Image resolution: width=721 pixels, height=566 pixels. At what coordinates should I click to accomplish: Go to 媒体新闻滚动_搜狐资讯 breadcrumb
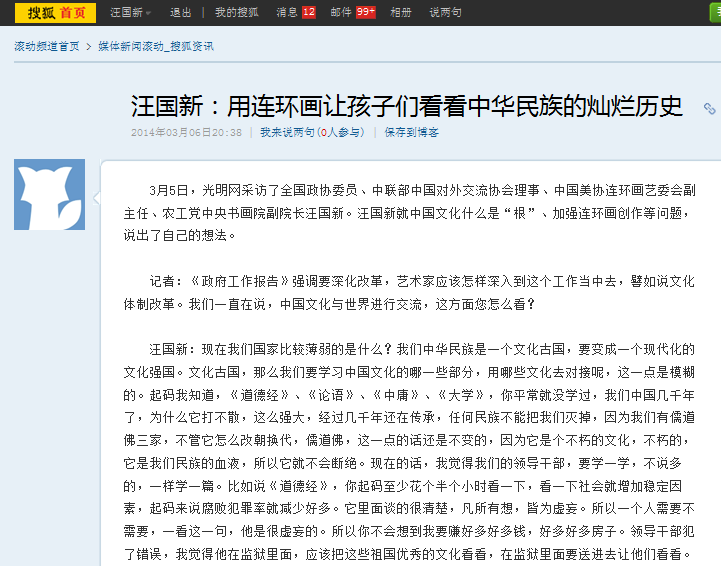coord(156,46)
